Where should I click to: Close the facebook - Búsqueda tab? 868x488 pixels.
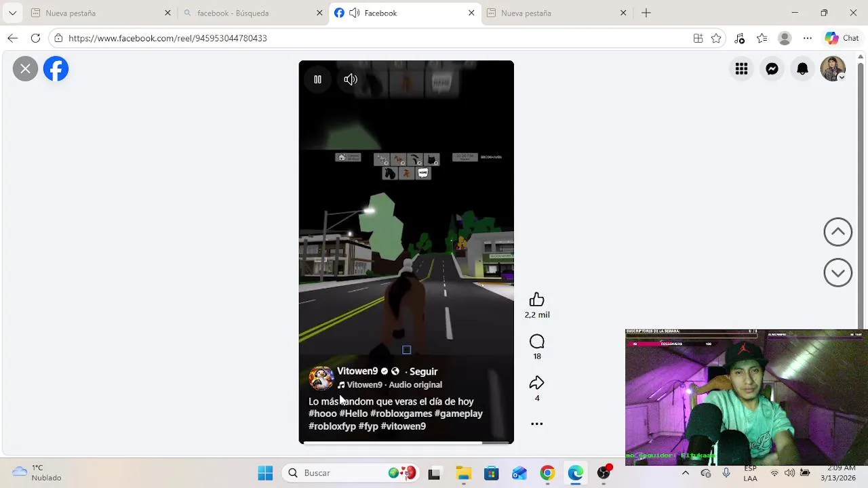pyautogui.click(x=319, y=13)
